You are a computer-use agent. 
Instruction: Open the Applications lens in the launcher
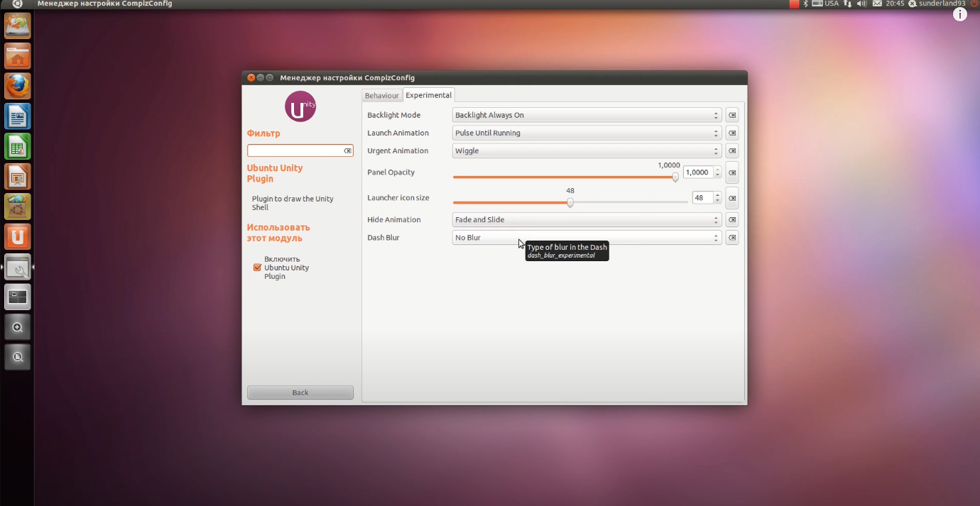click(x=17, y=327)
